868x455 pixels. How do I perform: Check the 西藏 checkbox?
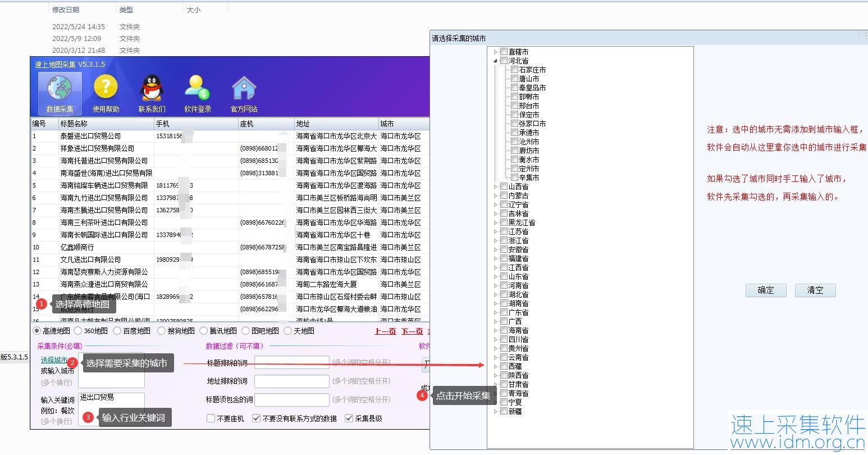click(x=504, y=366)
